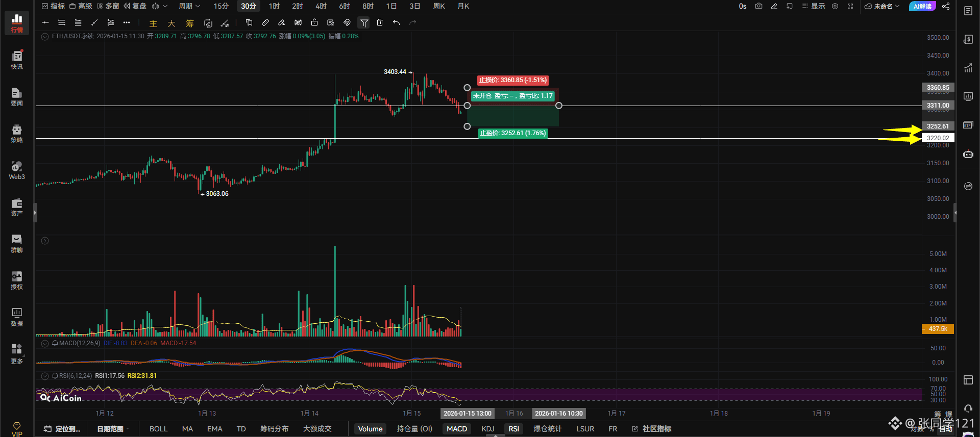Toggle the BOLL indicator

pos(159,429)
